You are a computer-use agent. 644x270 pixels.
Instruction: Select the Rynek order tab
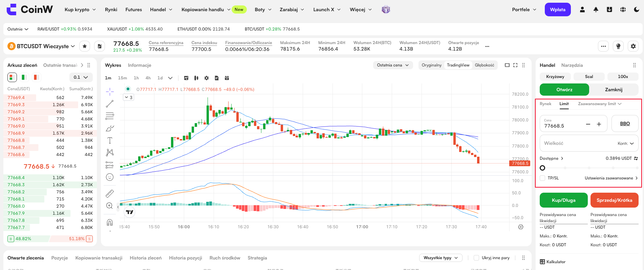545,104
